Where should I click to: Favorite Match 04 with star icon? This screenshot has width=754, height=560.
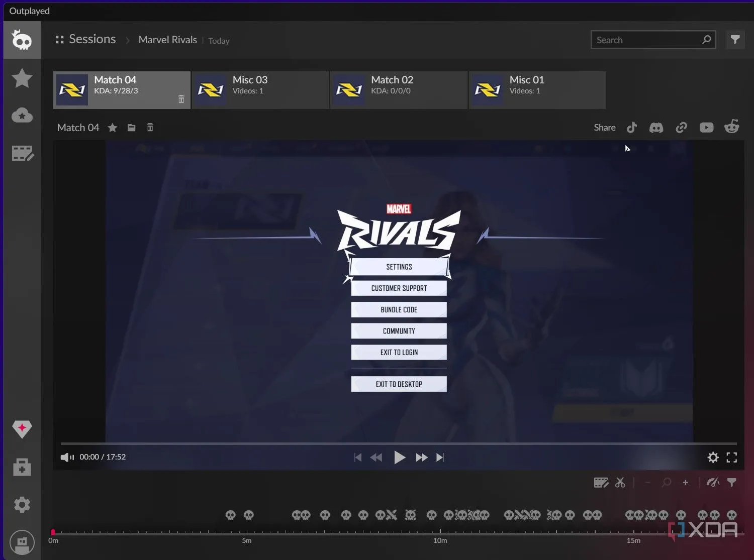pyautogui.click(x=113, y=128)
